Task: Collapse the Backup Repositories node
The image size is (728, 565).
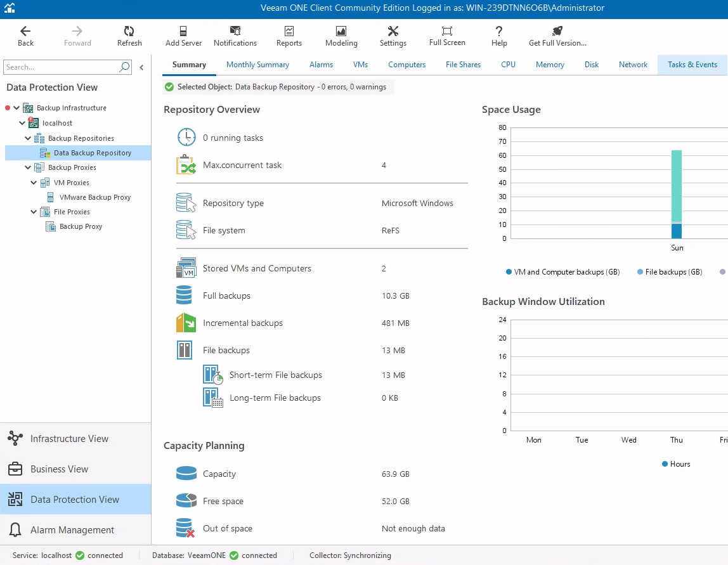Action: point(28,138)
